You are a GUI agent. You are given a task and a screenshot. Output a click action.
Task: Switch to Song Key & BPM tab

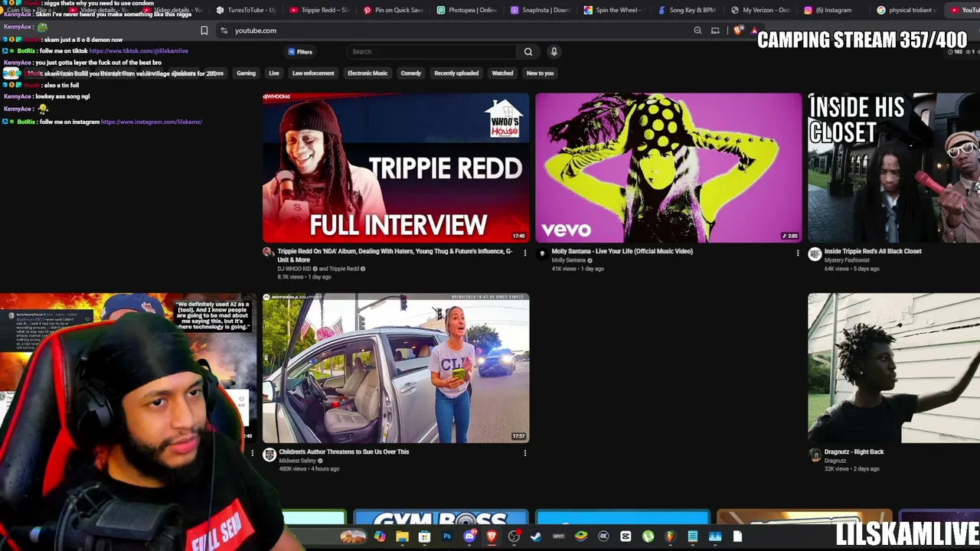coord(689,10)
